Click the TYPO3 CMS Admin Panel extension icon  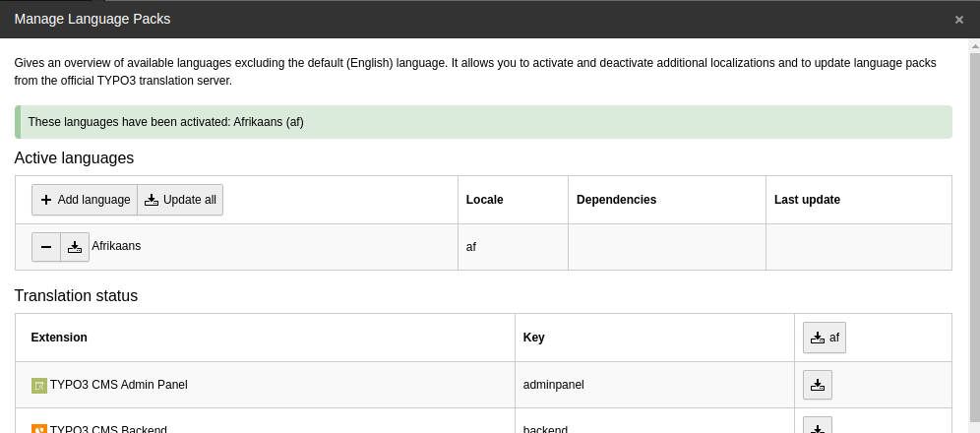click(39, 386)
